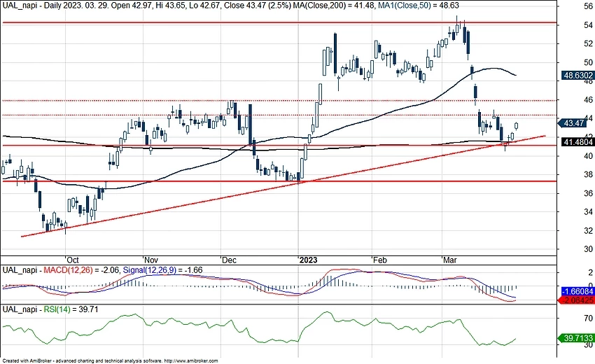595x364 pixels.
Task: Click the 41.4804 MA200 price label
Action: tap(577, 142)
